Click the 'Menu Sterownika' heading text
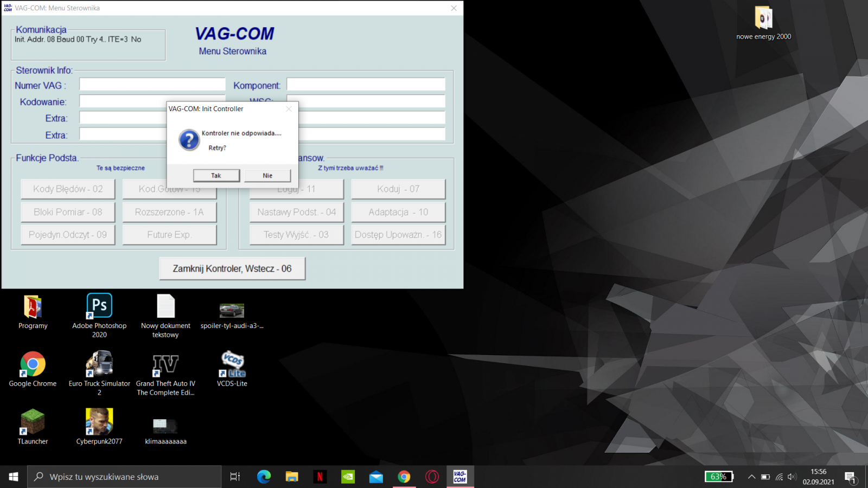This screenshot has width=868, height=488. click(233, 52)
